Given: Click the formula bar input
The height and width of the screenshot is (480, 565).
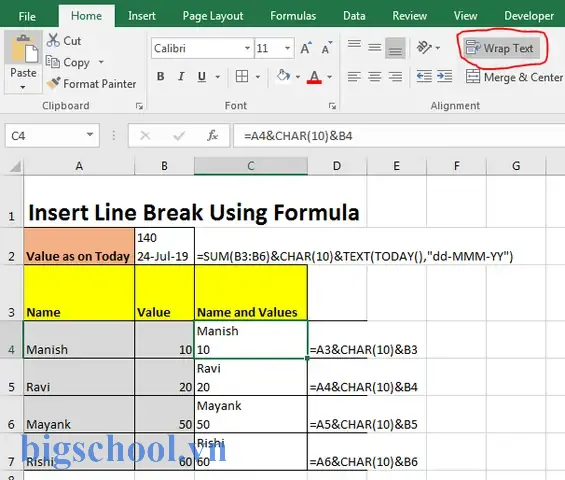Looking at the screenshot, I should (399, 136).
